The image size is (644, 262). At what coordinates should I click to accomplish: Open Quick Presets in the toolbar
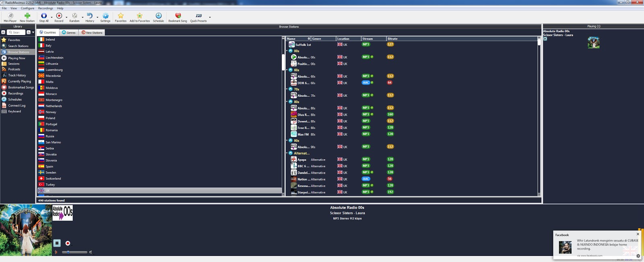point(198,17)
